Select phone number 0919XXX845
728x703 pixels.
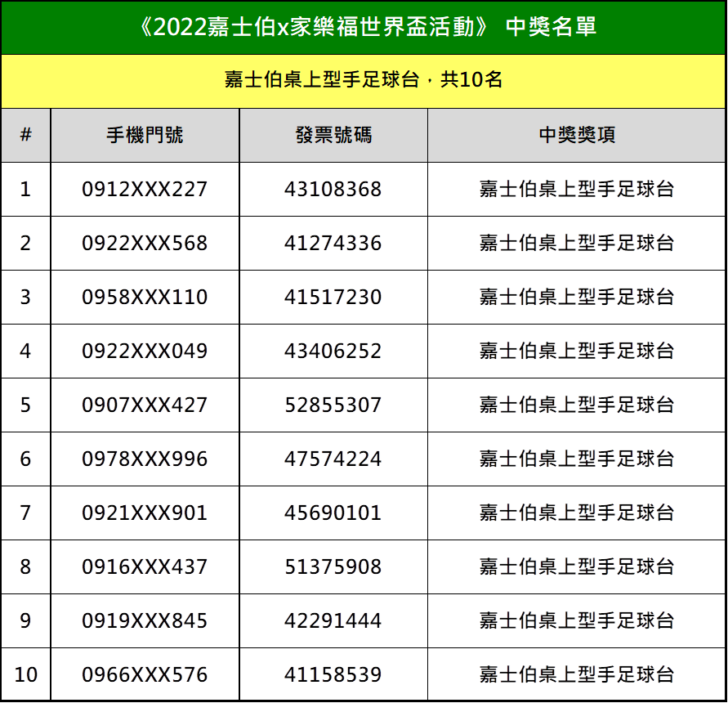tap(145, 620)
